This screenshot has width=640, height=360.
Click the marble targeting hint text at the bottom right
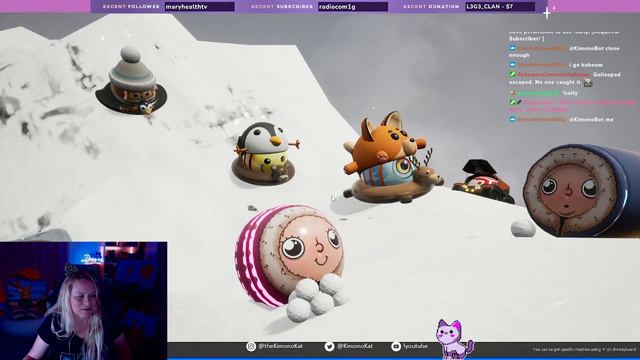pos(584,349)
